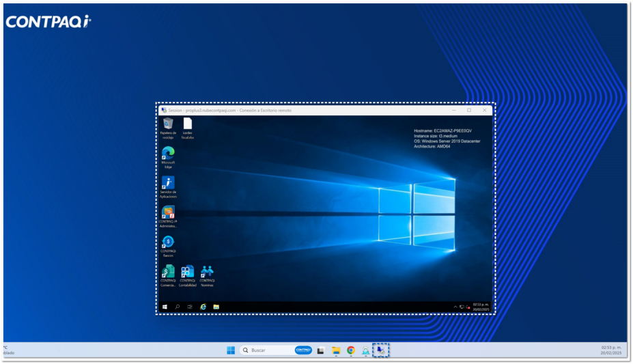Image resolution: width=633 pixels, height=364 pixels.
Task: Click the remote session clock and date
Action: 481,307
